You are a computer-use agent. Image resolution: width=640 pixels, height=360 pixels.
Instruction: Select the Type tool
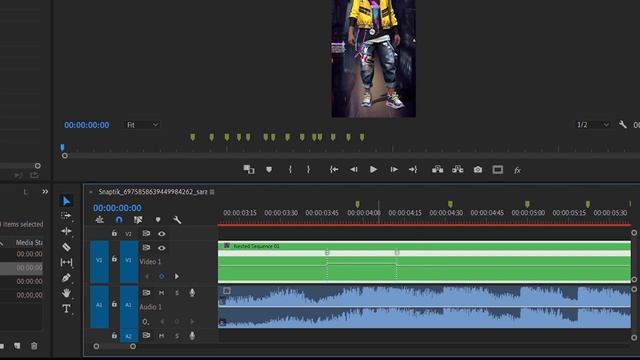click(x=66, y=309)
